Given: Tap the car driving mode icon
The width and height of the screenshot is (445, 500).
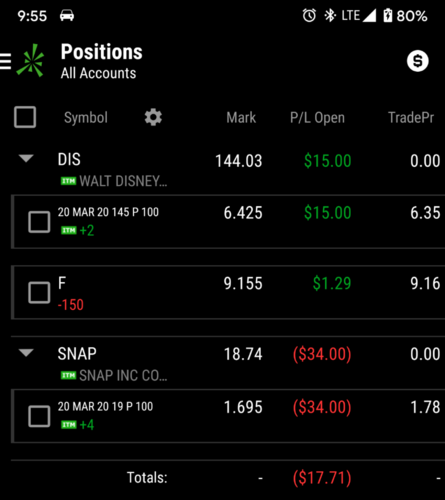Looking at the screenshot, I should [x=67, y=16].
